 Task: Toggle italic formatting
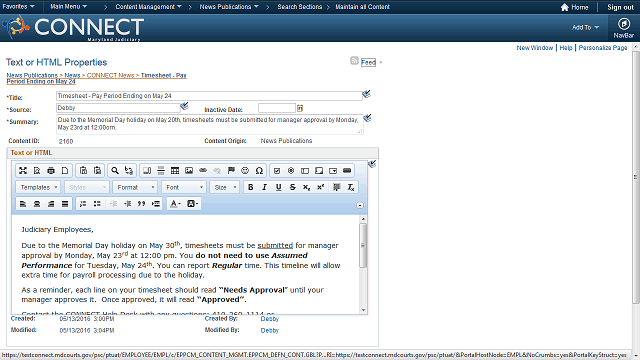click(x=264, y=187)
